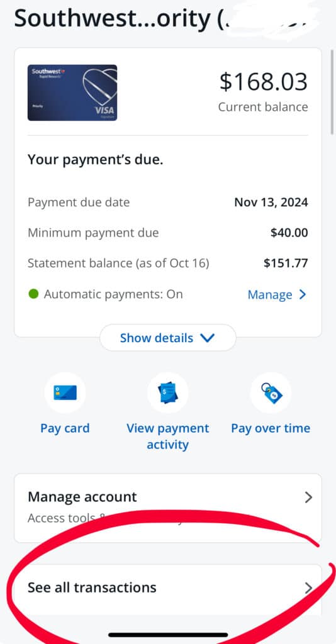Expand the Show details section
336x644 pixels.
(x=167, y=338)
